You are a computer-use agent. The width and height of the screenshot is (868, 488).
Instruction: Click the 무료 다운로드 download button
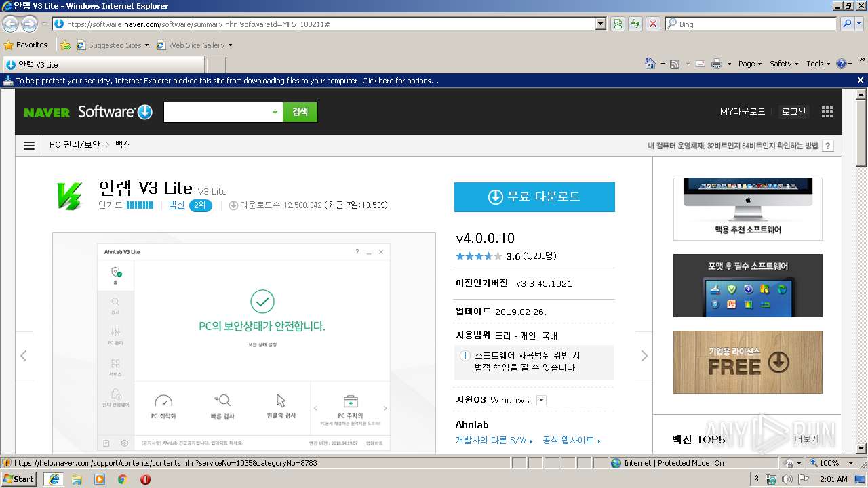coord(534,197)
